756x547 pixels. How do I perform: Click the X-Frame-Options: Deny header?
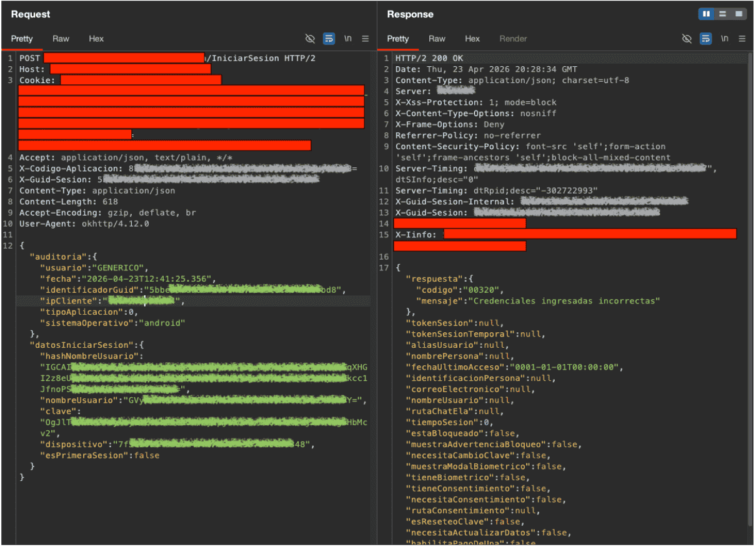450,125
